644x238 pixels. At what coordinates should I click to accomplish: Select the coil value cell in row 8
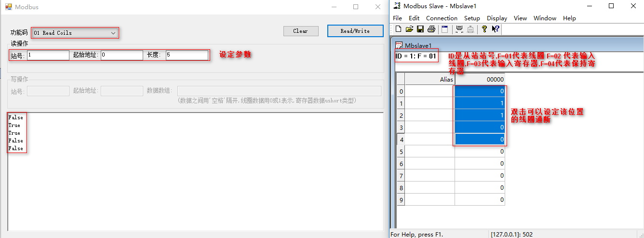point(480,188)
